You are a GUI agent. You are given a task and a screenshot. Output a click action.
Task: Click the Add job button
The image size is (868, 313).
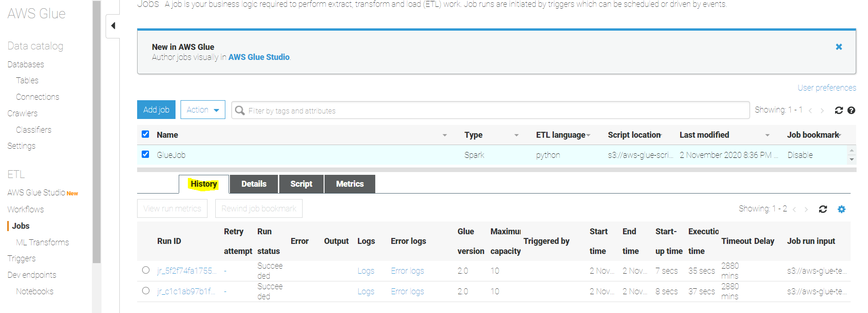156,110
